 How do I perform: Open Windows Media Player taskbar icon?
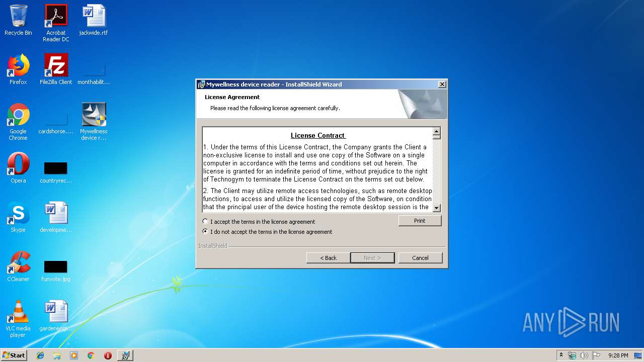click(74, 355)
